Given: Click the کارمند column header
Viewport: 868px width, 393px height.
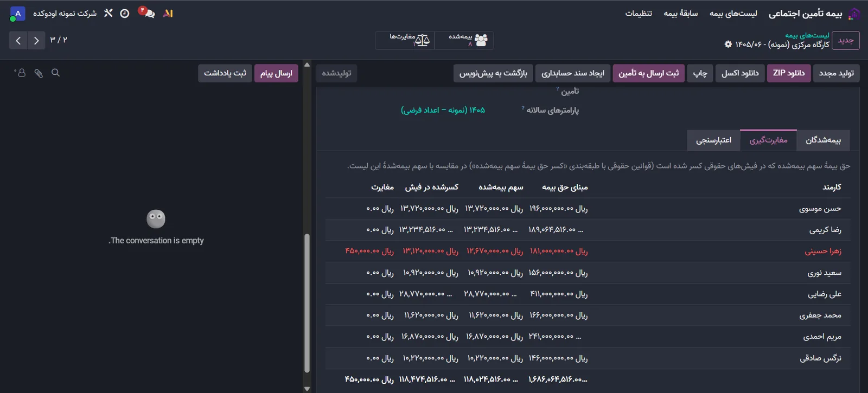Looking at the screenshot, I should pyautogui.click(x=832, y=187).
